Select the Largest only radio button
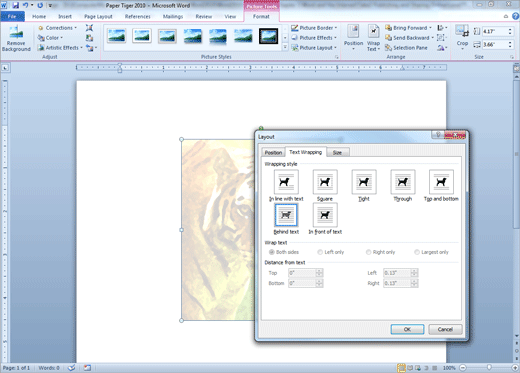This screenshot has height=373, width=520. [417, 252]
